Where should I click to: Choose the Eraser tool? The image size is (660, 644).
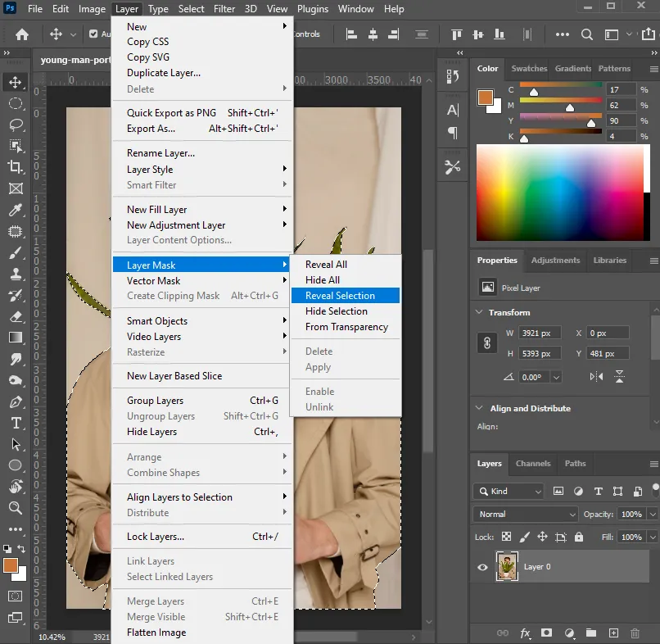[x=16, y=316]
